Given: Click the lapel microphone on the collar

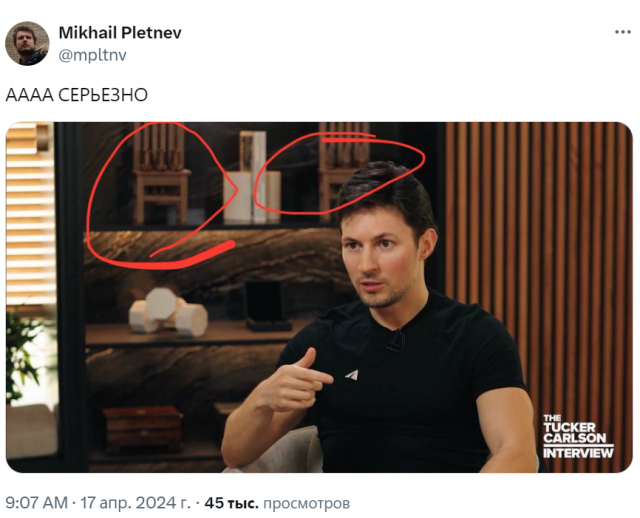Looking at the screenshot, I should tap(395, 341).
